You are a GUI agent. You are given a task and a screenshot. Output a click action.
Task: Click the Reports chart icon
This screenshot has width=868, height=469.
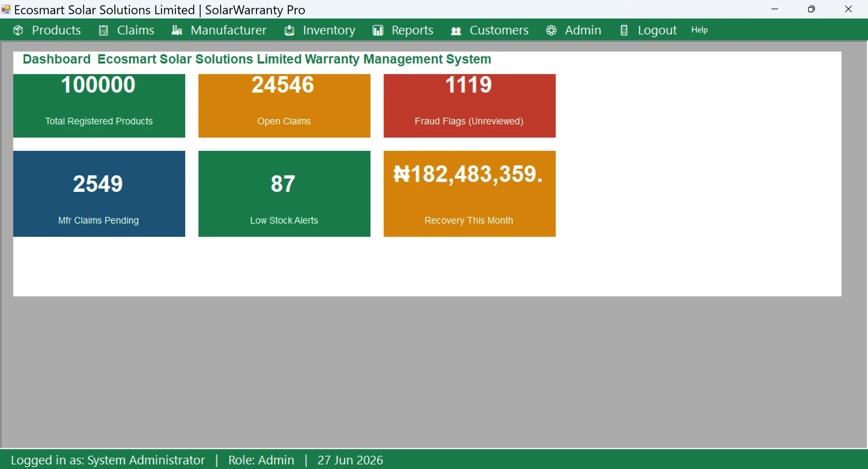point(378,30)
